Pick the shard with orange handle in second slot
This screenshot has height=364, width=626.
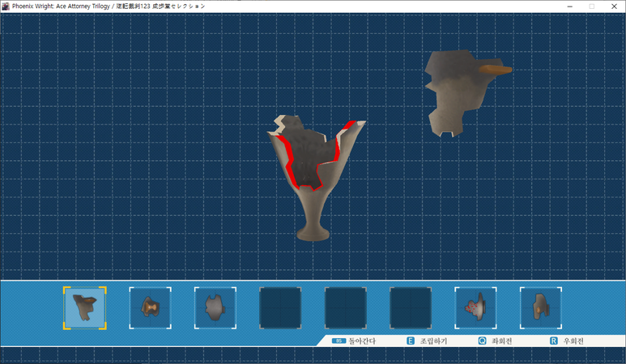(x=150, y=308)
